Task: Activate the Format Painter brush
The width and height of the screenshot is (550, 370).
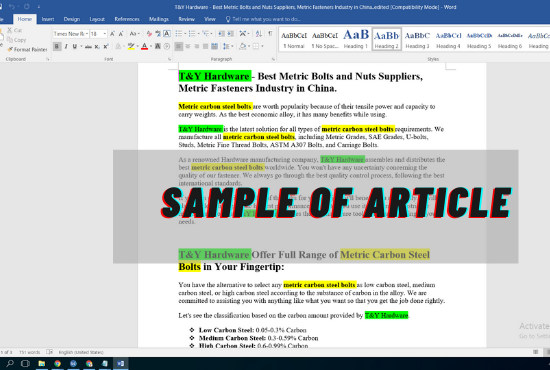Action: [x=10, y=49]
